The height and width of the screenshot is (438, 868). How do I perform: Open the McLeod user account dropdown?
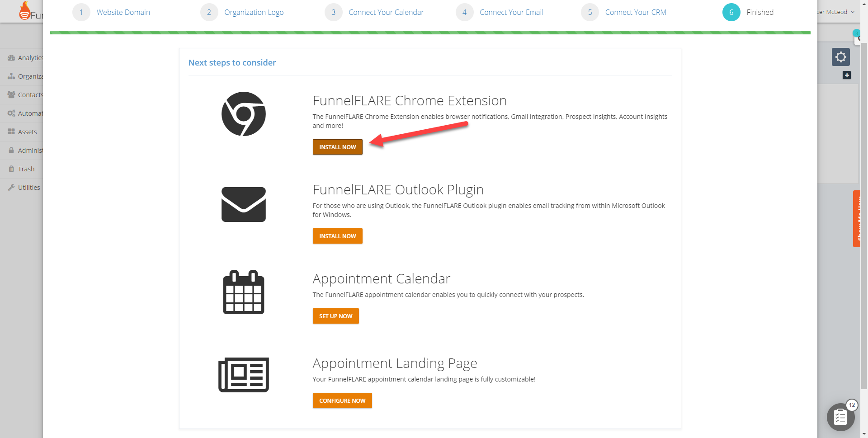(x=836, y=12)
